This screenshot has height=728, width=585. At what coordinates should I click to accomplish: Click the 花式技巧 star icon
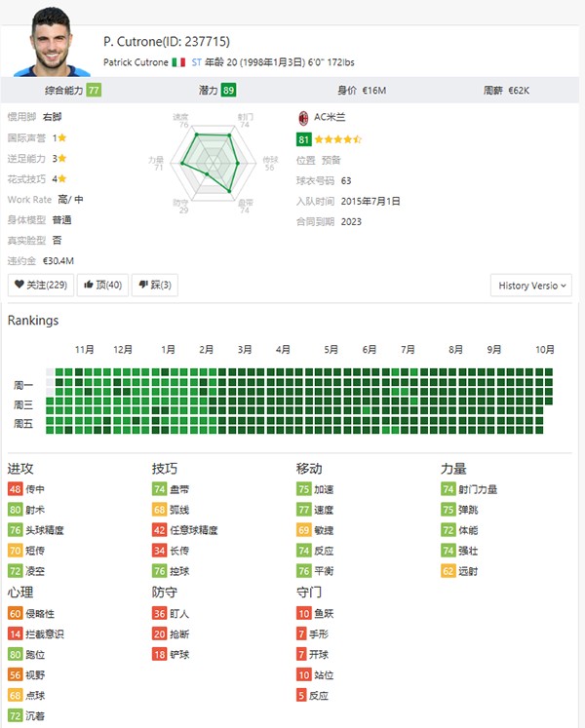[x=62, y=179]
